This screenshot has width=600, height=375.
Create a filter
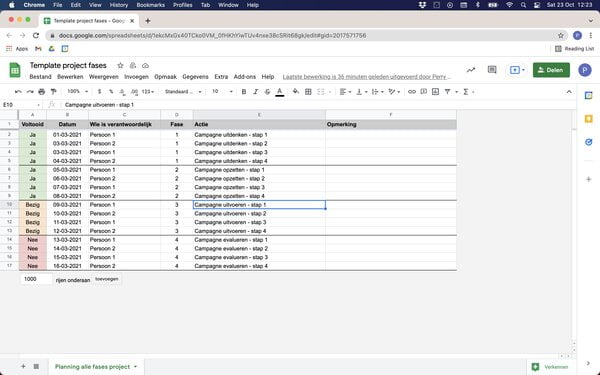[x=447, y=92]
